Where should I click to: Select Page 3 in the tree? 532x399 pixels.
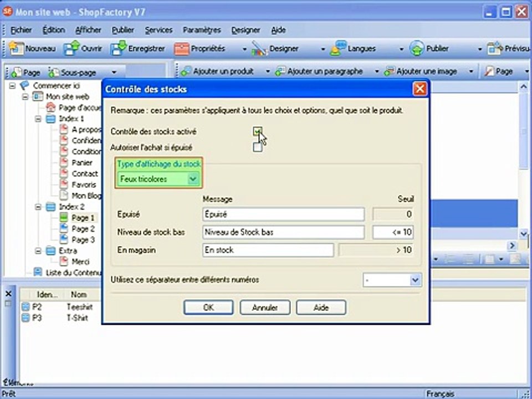83,240
